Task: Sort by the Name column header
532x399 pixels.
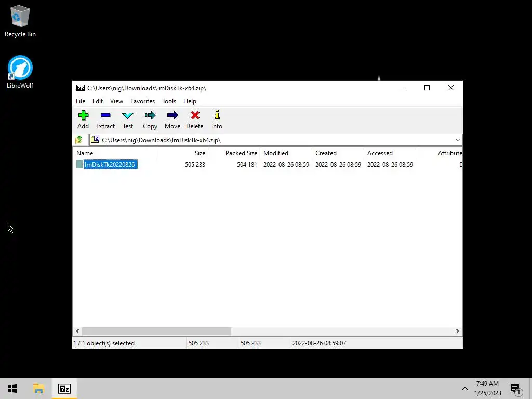Action: pyautogui.click(x=114, y=153)
